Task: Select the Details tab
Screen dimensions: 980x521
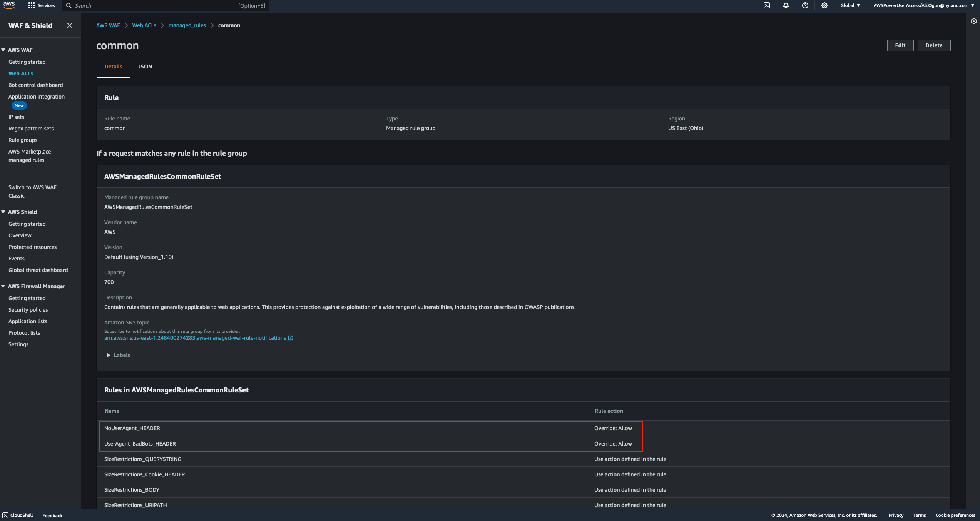Action: (x=113, y=67)
